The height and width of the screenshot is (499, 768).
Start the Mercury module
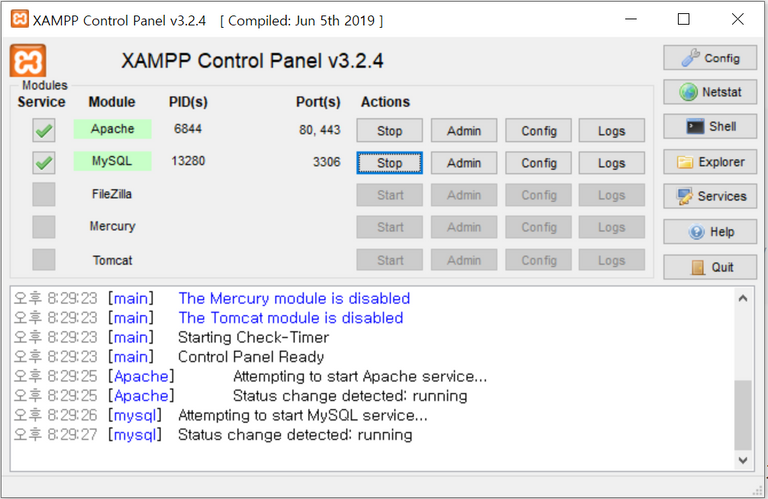389,227
